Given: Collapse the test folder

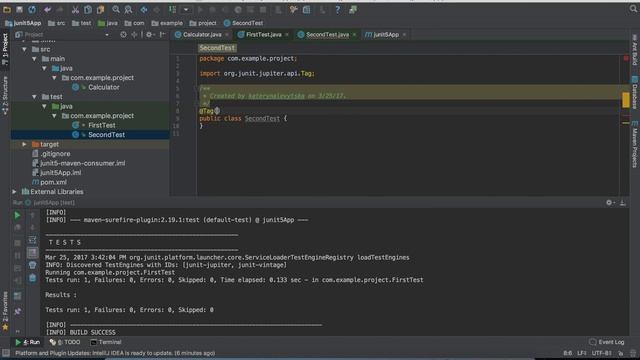Looking at the screenshot, I should (34, 97).
